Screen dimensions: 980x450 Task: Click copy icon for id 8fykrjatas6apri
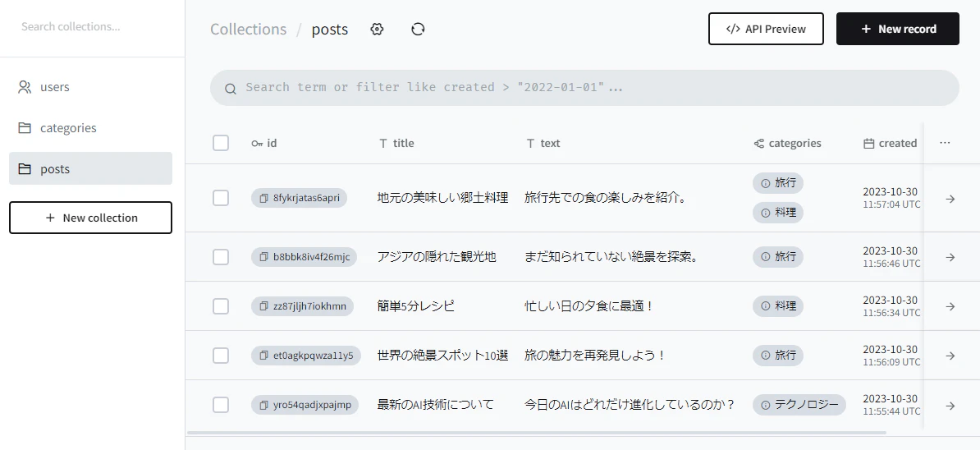click(x=263, y=198)
